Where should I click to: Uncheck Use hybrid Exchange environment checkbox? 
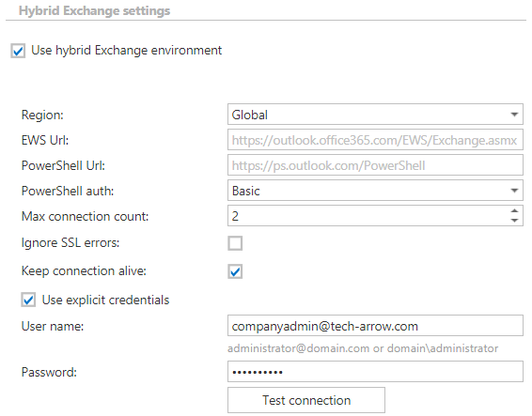(18, 51)
